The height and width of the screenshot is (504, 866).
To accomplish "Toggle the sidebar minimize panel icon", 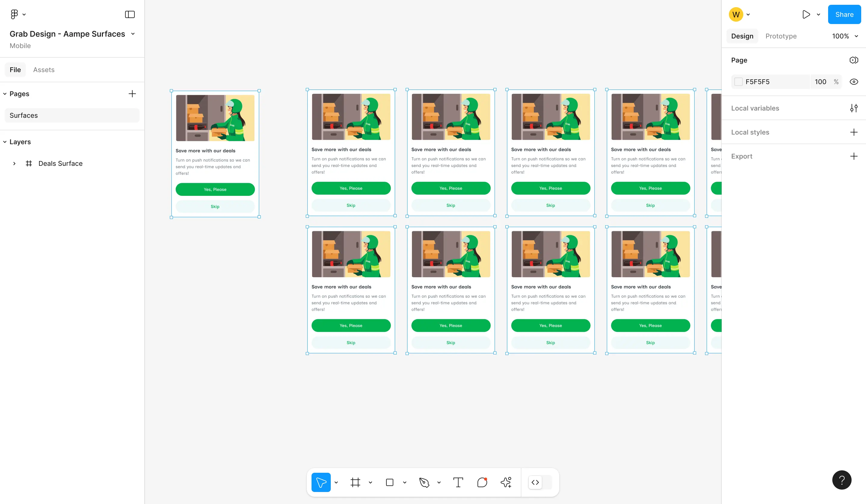I will click(x=130, y=14).
